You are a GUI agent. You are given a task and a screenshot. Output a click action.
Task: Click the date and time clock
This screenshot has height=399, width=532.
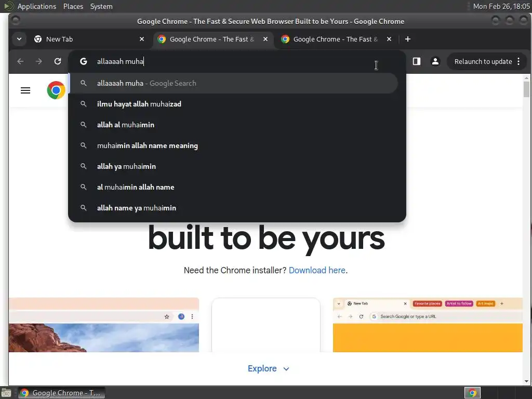point(501,6)
